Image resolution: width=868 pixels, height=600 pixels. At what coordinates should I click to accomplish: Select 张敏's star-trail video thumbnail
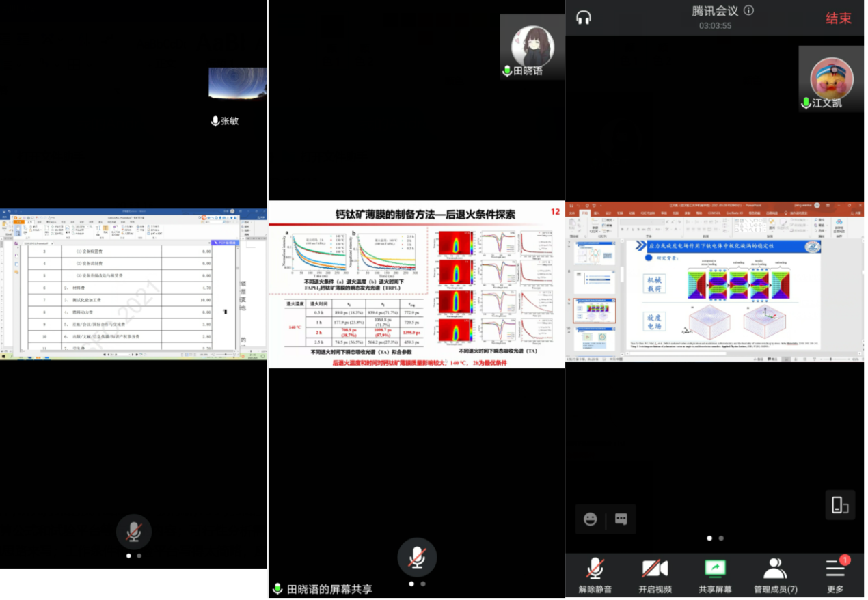click(x=237, y=83)
